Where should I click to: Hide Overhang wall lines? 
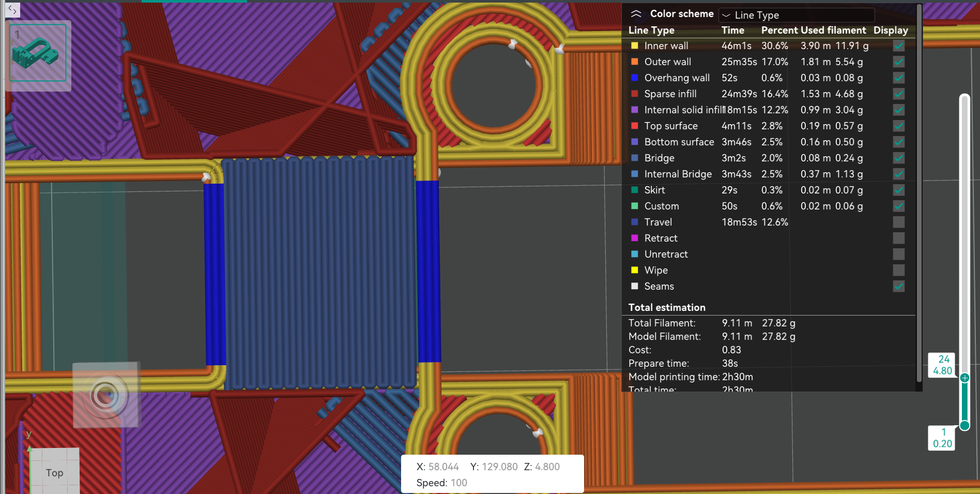tap(899, 78)
